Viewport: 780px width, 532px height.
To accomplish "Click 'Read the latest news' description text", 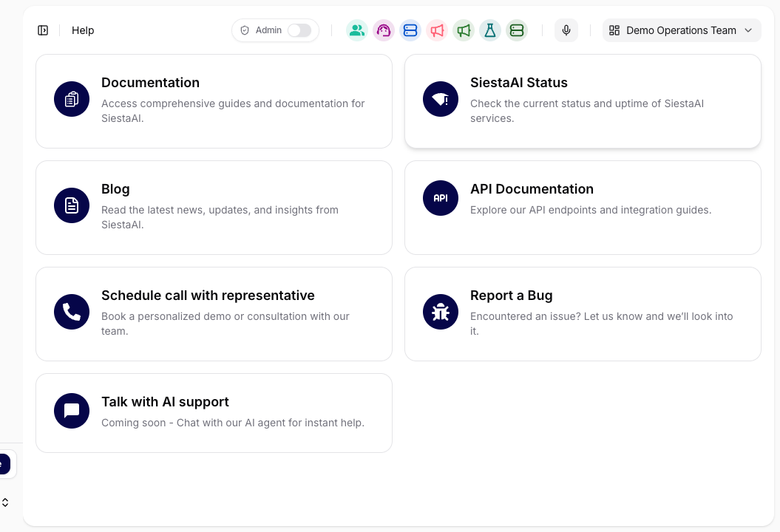I will (220, 217).
